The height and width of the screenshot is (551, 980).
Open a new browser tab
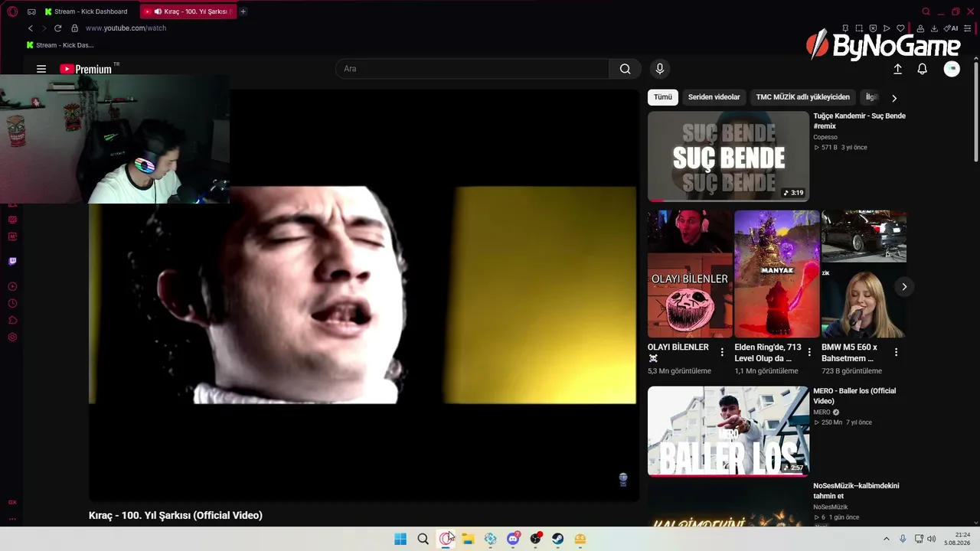click(x=243, y=11)
